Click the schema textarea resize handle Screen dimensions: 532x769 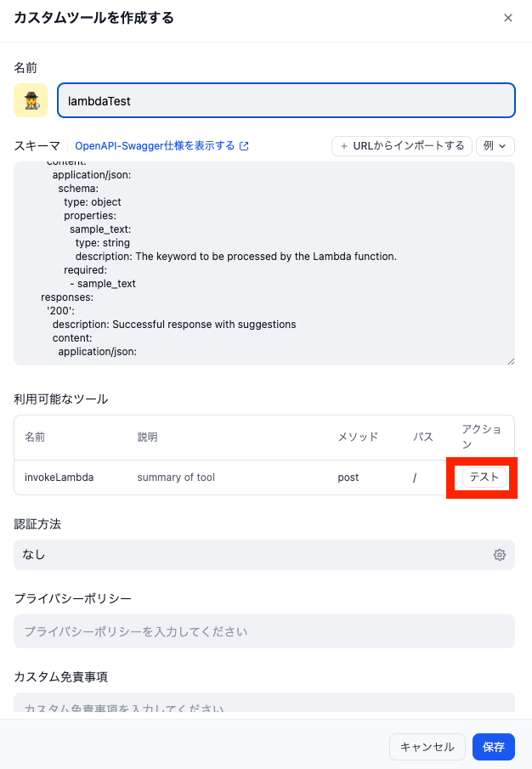click(x=511, y=360)
